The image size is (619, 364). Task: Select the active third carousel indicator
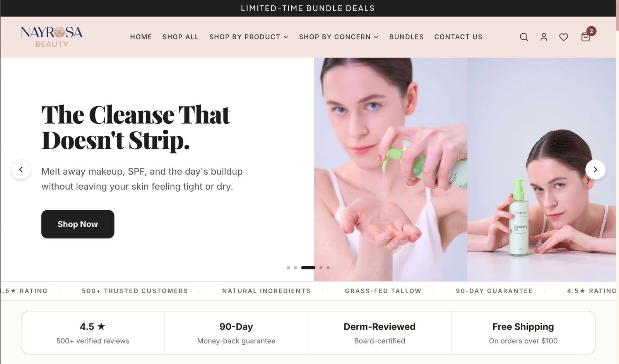(308, 267)
